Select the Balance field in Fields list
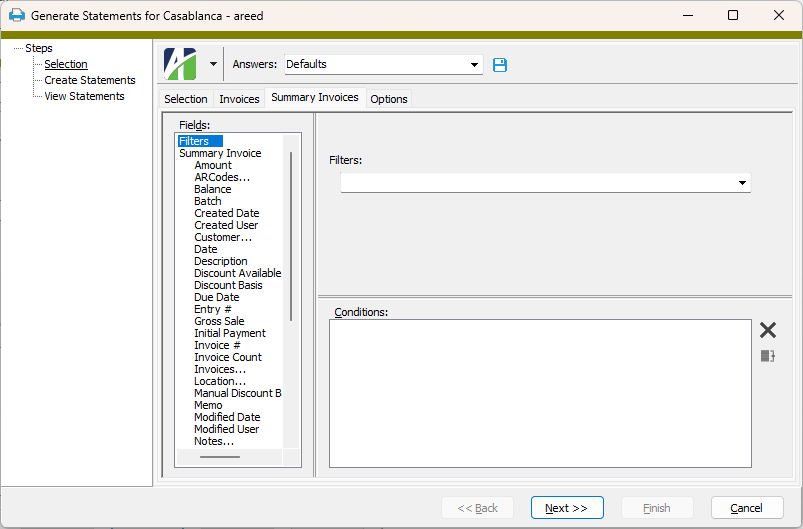803x529 pixels. pyautogui.click(x=212, y=189)
